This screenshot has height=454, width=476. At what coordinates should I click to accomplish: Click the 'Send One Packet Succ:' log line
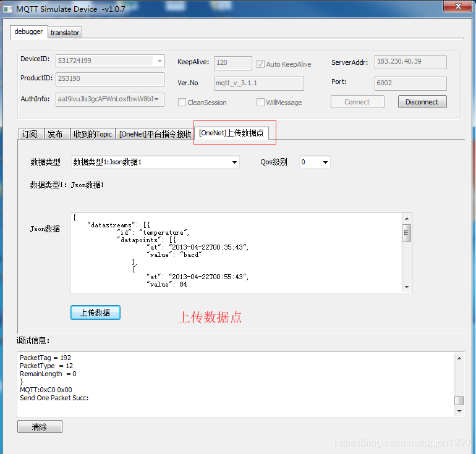pos(54,398)
